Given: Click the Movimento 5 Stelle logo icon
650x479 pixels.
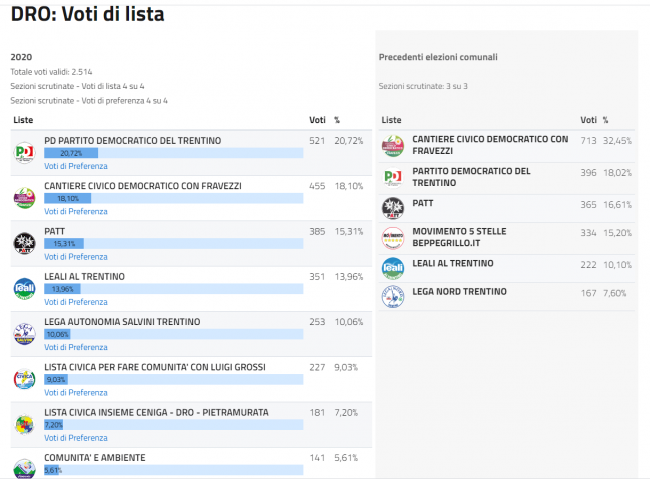Looking at the screenshot, I should click(393, 238).
